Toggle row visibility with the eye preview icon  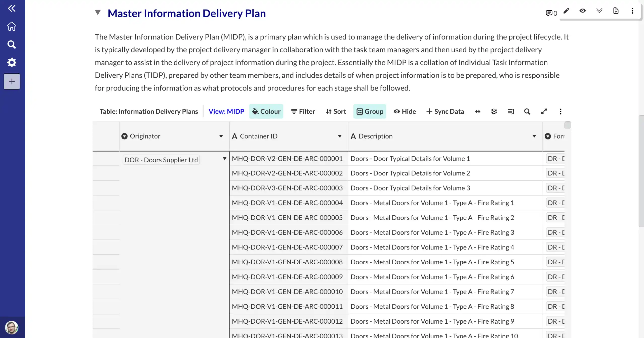click(x=582, y=11)
